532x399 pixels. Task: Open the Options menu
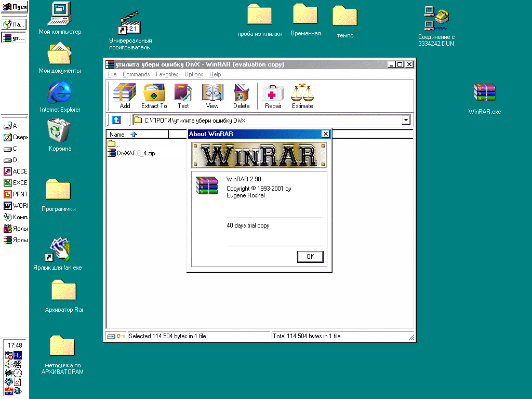194,74
